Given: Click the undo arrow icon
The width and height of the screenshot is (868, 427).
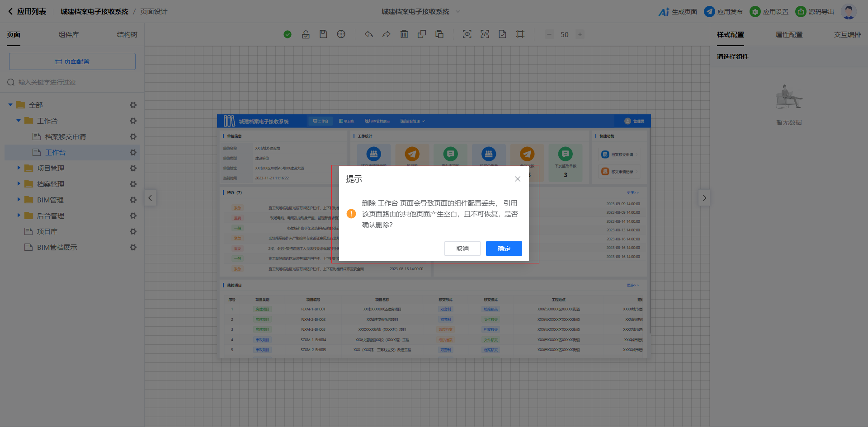Looking at the screenshot, I should [369, 34].
